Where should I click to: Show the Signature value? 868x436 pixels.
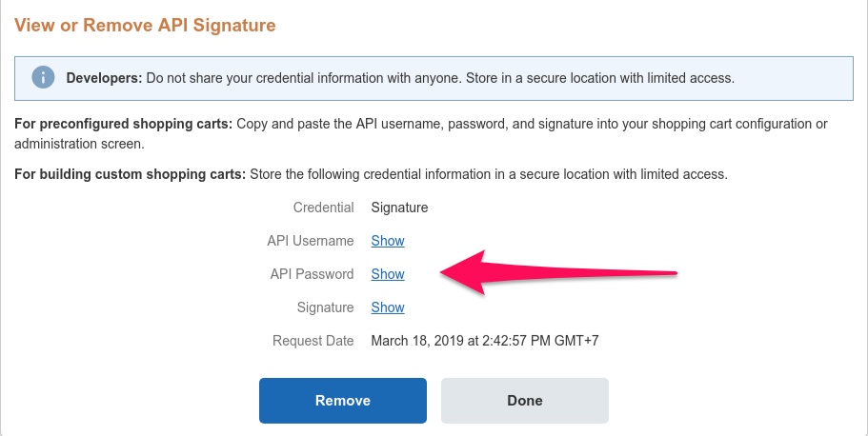coord(388,307)
